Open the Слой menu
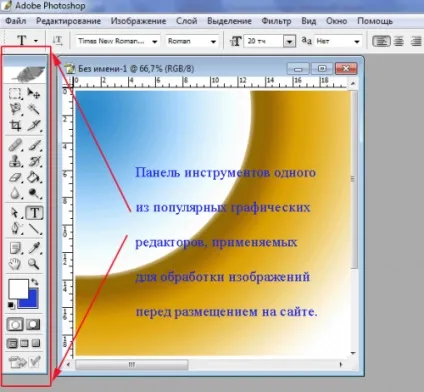 click(x=186, y=21)
